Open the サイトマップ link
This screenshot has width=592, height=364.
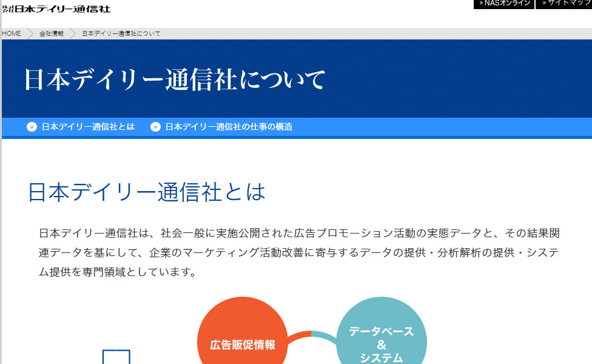click(564, 4)
